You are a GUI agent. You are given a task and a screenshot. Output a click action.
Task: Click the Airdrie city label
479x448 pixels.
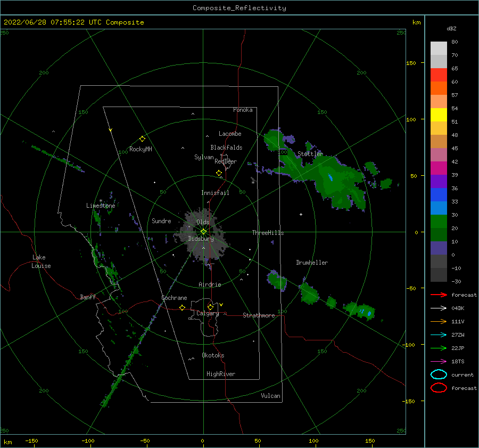(x=210, y=284)
